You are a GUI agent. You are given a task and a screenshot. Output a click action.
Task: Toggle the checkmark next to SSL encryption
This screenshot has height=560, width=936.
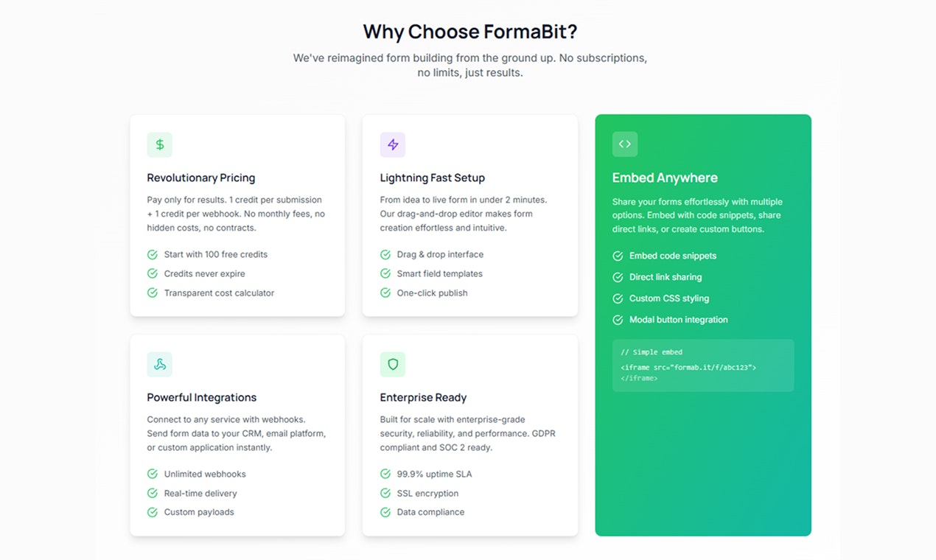tap(385, 493)
